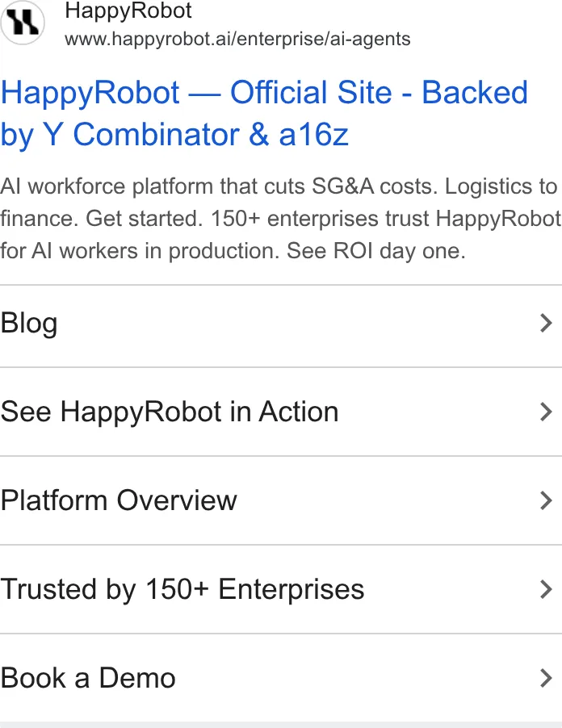
Task: Open HappyRobot — Official Site headline link
Action: point(264,113)
